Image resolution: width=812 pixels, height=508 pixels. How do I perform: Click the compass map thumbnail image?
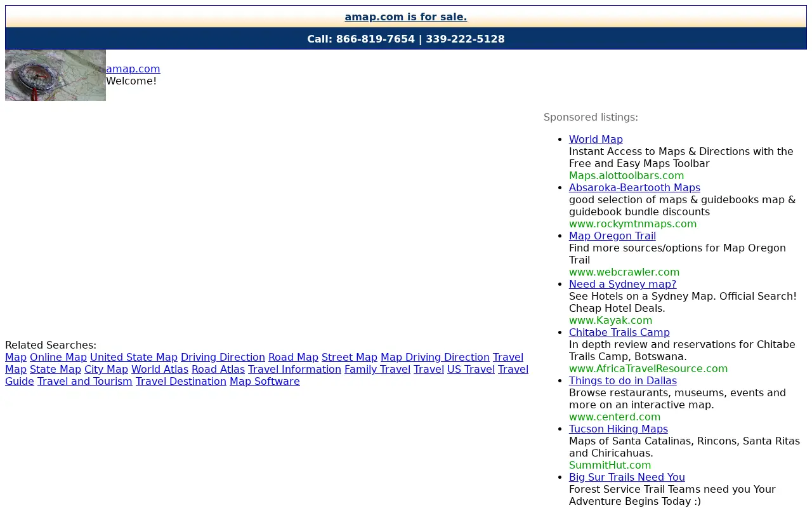(55, 75)
